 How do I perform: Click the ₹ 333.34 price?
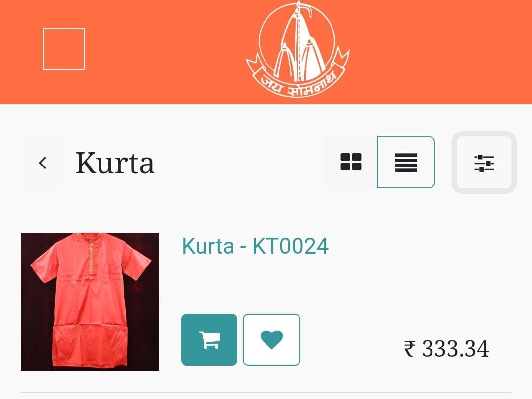click(446, 348)
